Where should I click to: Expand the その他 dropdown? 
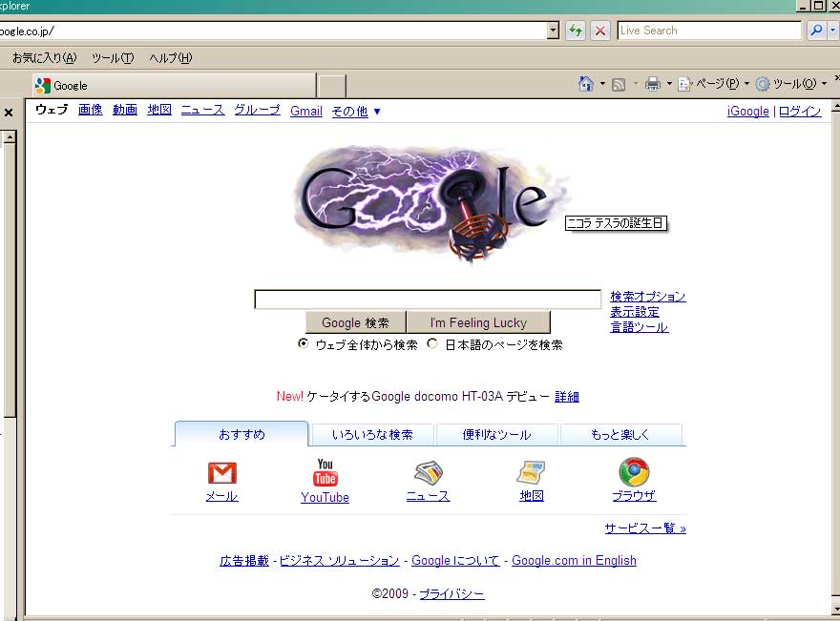click(x=356, y=112)
